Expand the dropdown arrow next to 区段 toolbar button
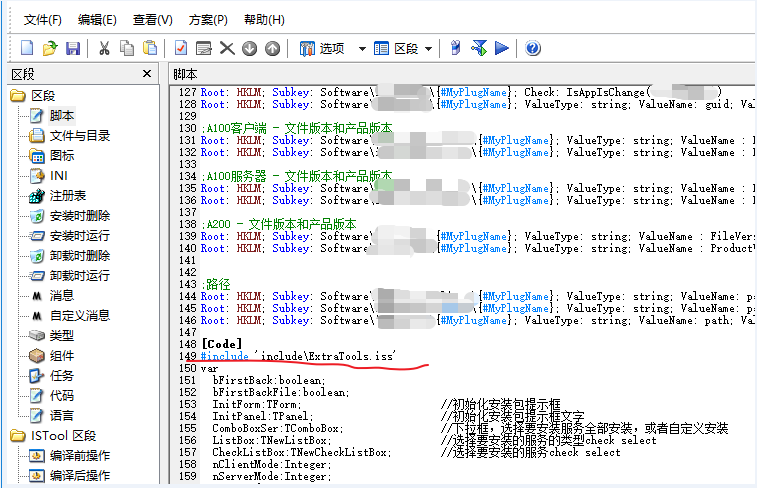The image size is (757, 488). pos(428,49)
